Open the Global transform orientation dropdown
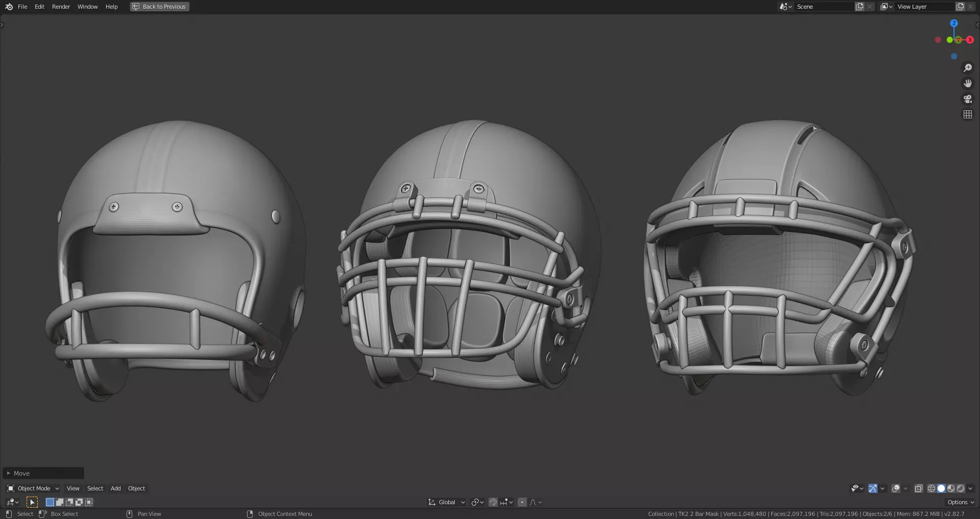 (447, 502)
